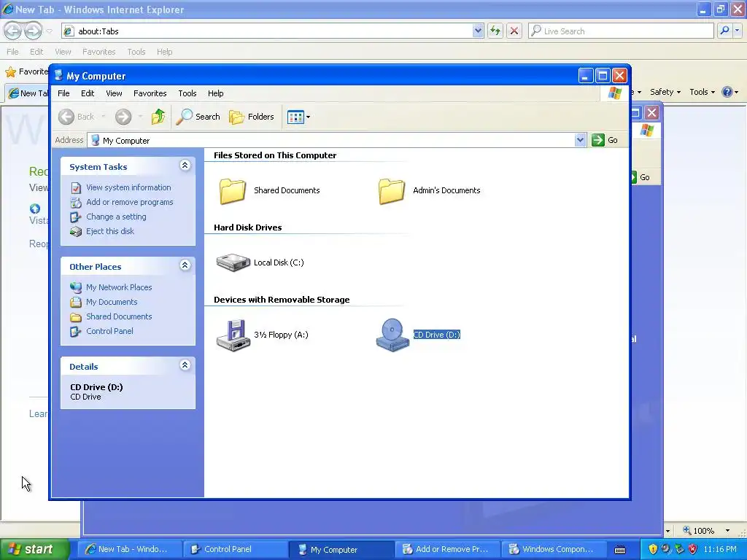Select the Local Disk (C:) drive icon
The width and height of the screenshot is (747, 560).
pos(233,262)
